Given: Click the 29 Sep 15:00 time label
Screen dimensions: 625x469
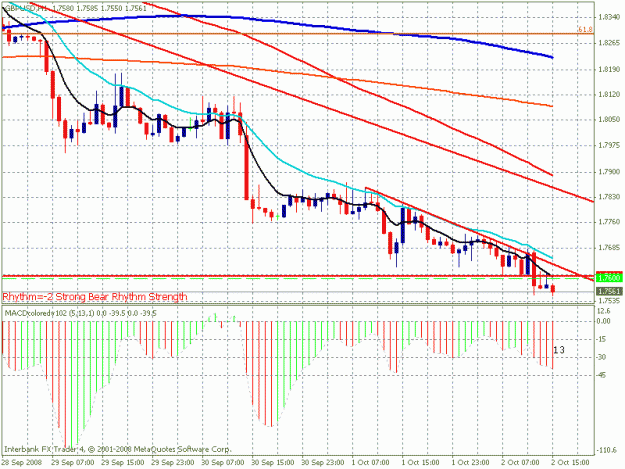Looking at the screenshot, I should pos(123,463).
